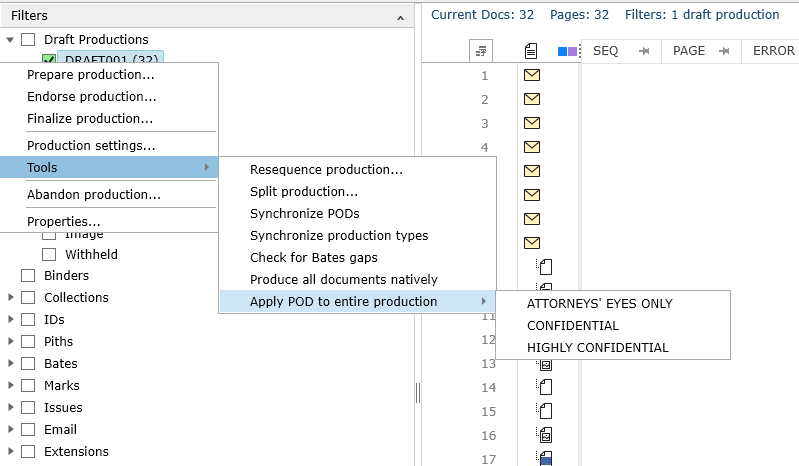Enable the Withheld filter checkbox
Image resolution: width=799 pixels, height=466 pixels.
coord(48,254)
